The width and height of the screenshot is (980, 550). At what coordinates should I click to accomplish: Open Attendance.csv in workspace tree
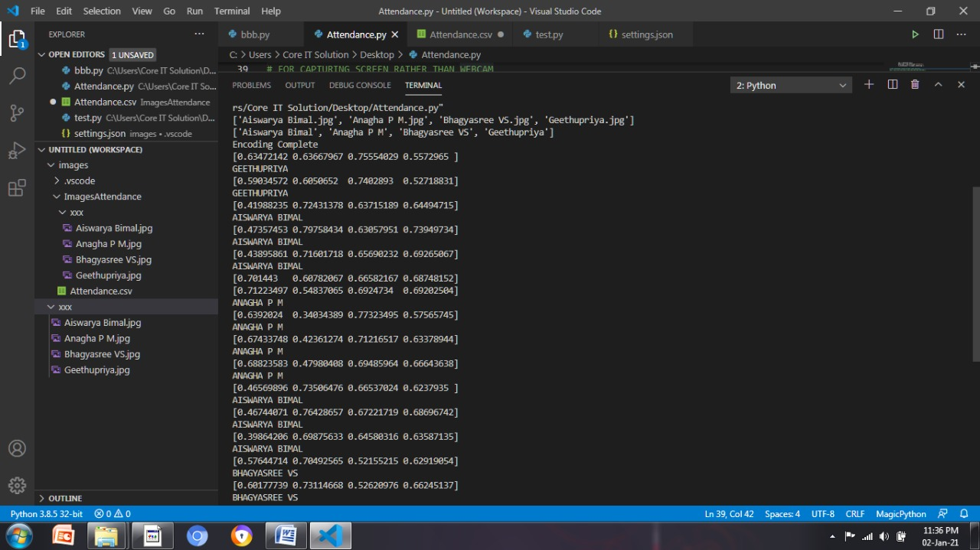point(126,291)
